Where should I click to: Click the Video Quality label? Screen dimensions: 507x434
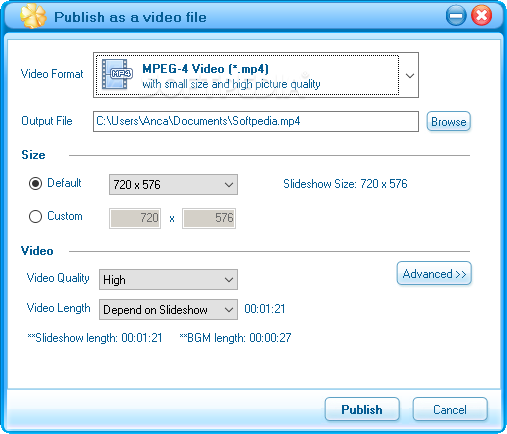(x=58, y=278)
